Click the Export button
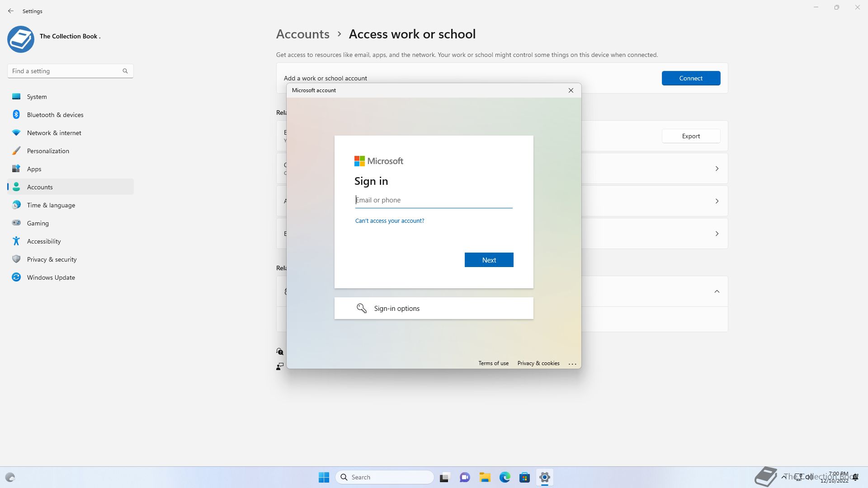This screenshot has height=488, width=868. (x=691, y=136)
